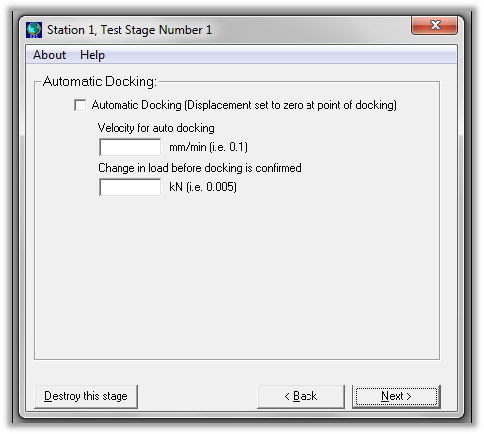Click the Change in load before docking label

[x=200, y=168]
